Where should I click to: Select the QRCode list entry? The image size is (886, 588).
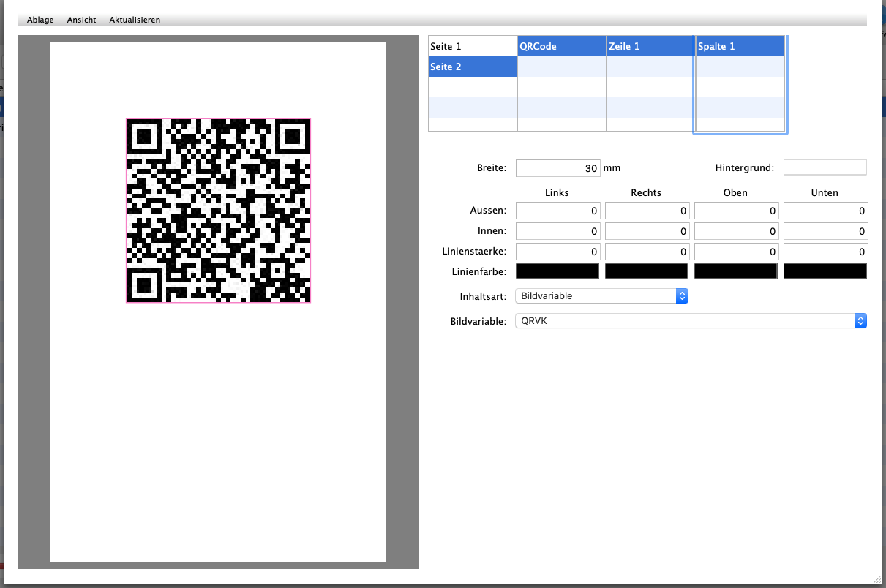[561, 46]
